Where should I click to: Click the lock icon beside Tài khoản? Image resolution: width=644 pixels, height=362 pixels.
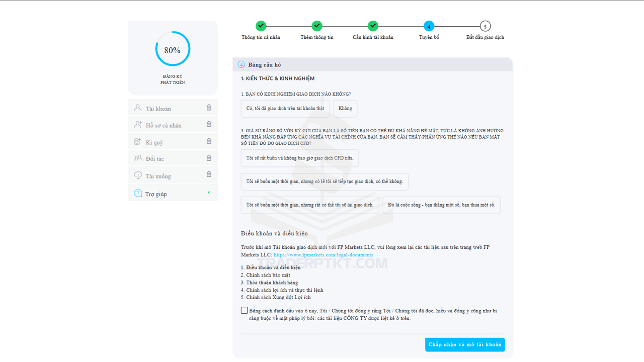coord(209,108)
